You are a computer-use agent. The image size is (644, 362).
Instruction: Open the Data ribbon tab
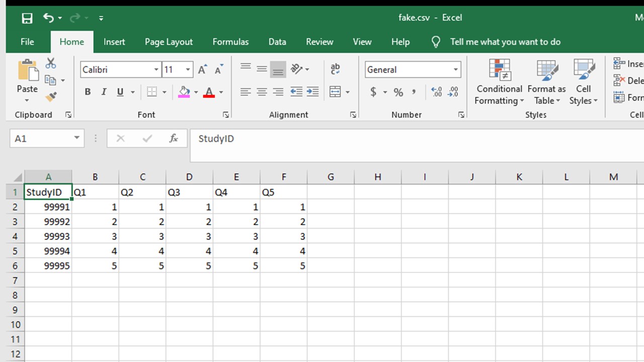coord(277,42)
